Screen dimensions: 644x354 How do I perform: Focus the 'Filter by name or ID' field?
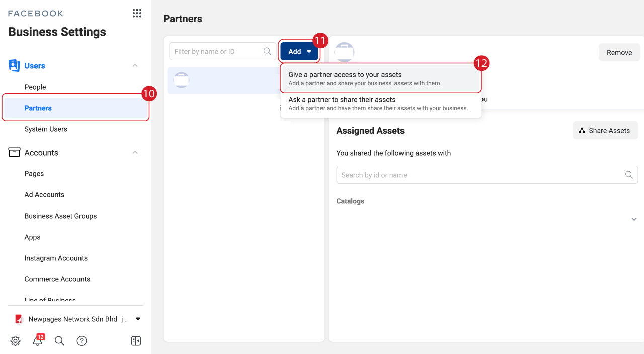216,52
